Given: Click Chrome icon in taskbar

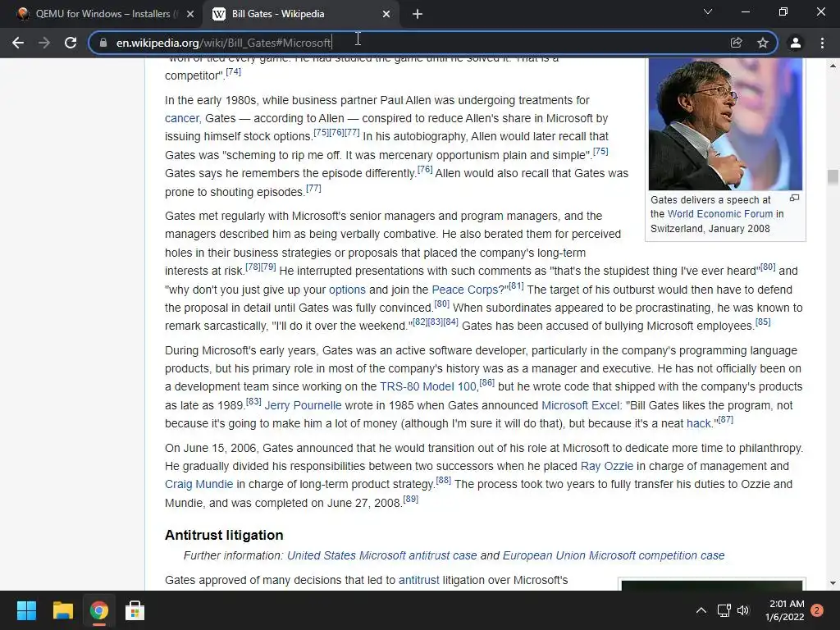Looking at the screenshot, I should coord(98,610).
